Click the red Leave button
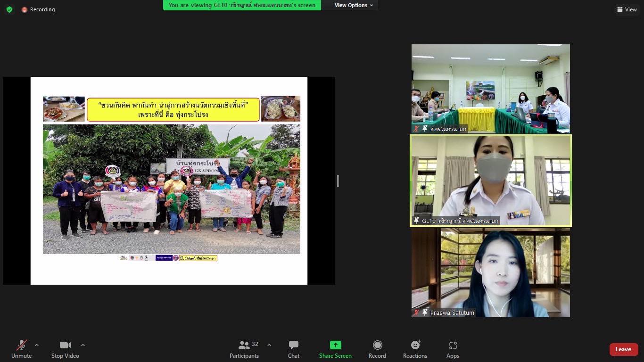 click(623, 349)
